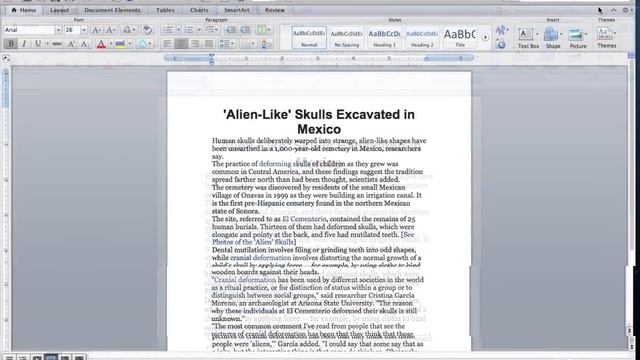
Task: Open numbering style dropdown arrow
Action: tap(199, 30)
